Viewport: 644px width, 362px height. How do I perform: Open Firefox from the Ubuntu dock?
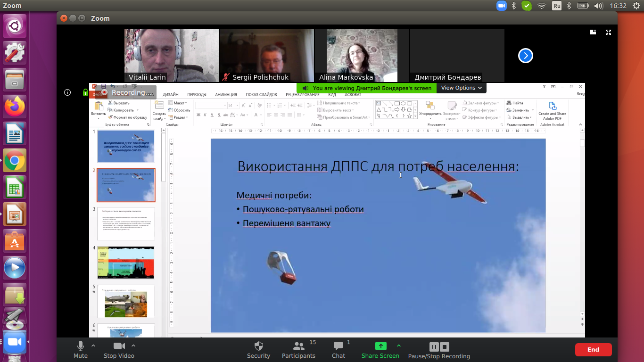tap(15, 106)
